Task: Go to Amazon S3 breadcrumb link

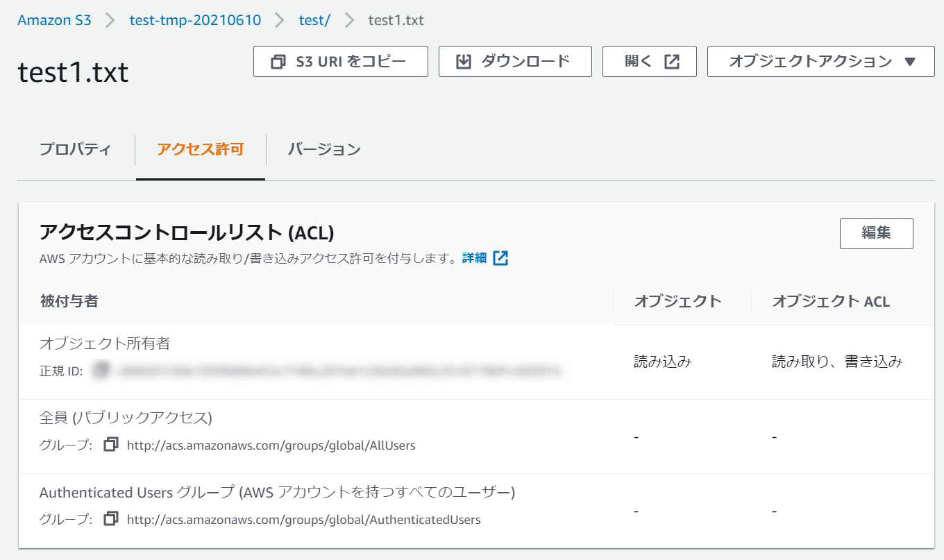Action: tap(54, 20)
